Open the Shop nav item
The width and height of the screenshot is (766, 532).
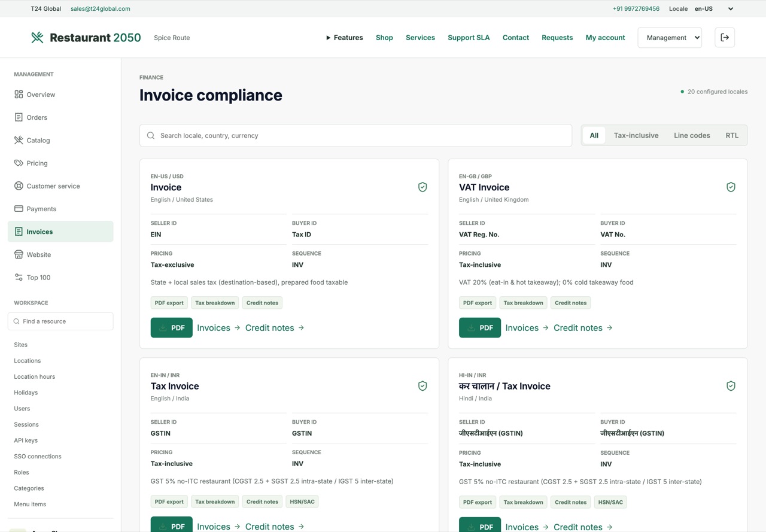pyautogui.click(x=384, y=38)
